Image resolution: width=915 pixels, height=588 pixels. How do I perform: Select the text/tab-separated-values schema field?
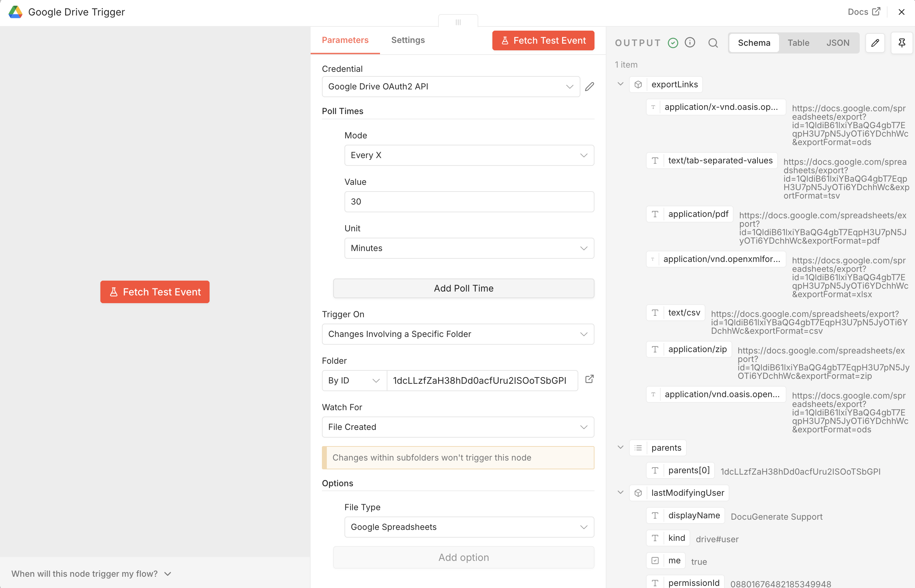tap(712, 161)
